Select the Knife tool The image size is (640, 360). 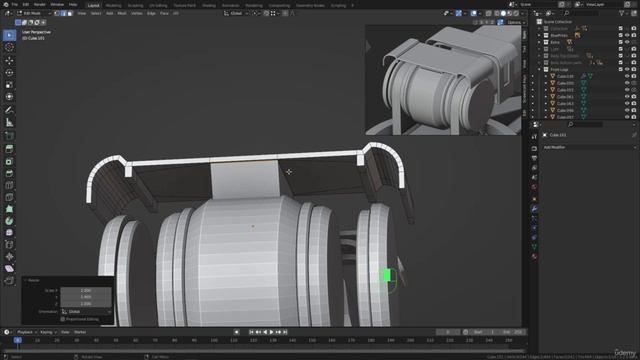pyautogui.click(x=9, y=197)
